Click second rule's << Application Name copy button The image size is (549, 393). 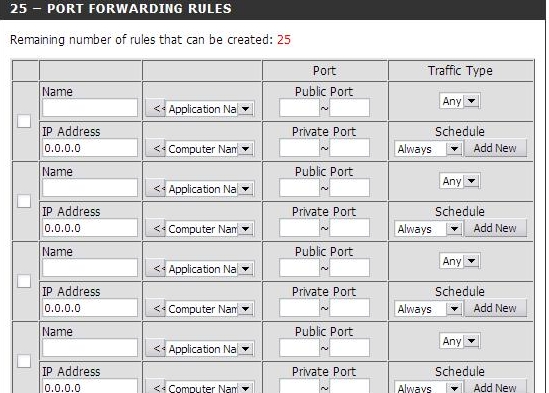[155, 188]
